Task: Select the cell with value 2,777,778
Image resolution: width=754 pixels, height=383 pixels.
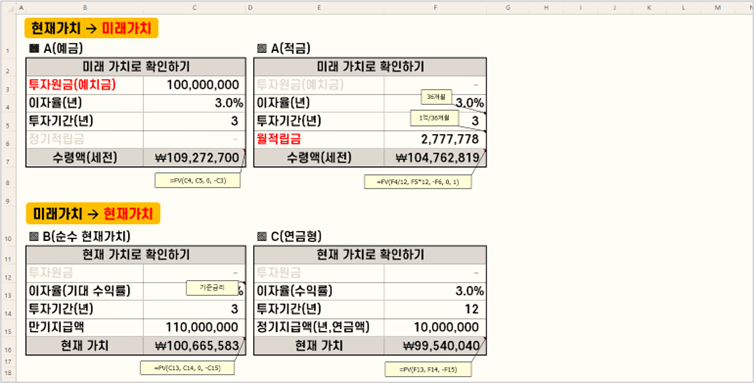Action: [x=435, y=139]
